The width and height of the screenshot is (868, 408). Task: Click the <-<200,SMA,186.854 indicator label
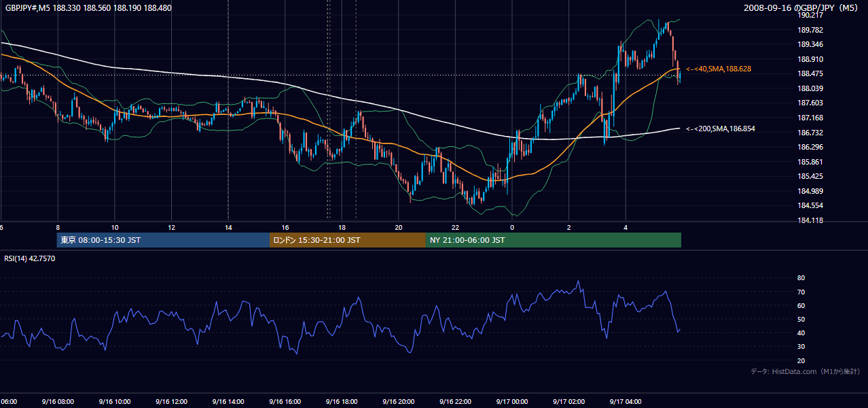721,129
